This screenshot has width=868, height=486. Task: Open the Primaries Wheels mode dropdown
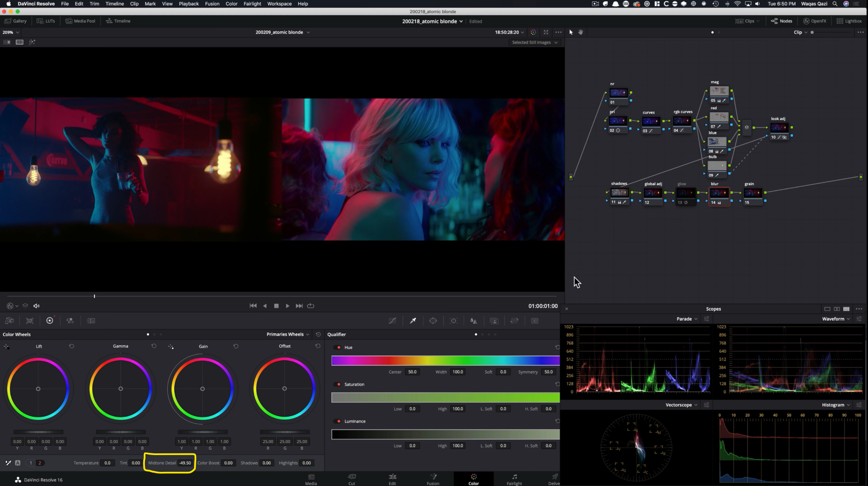(x=288, y=334)
